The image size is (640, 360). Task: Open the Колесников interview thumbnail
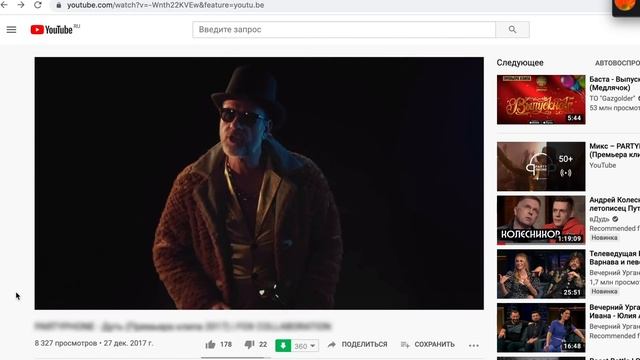coord(541,220)
